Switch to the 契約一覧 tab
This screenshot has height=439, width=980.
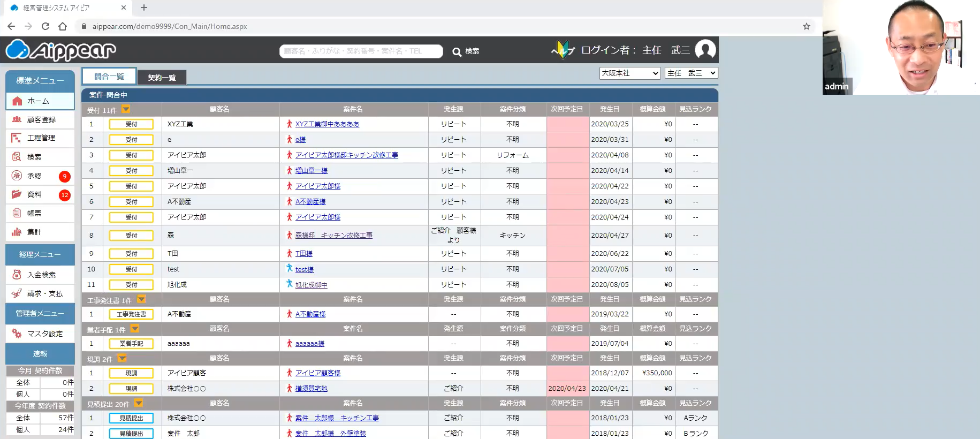162,78
